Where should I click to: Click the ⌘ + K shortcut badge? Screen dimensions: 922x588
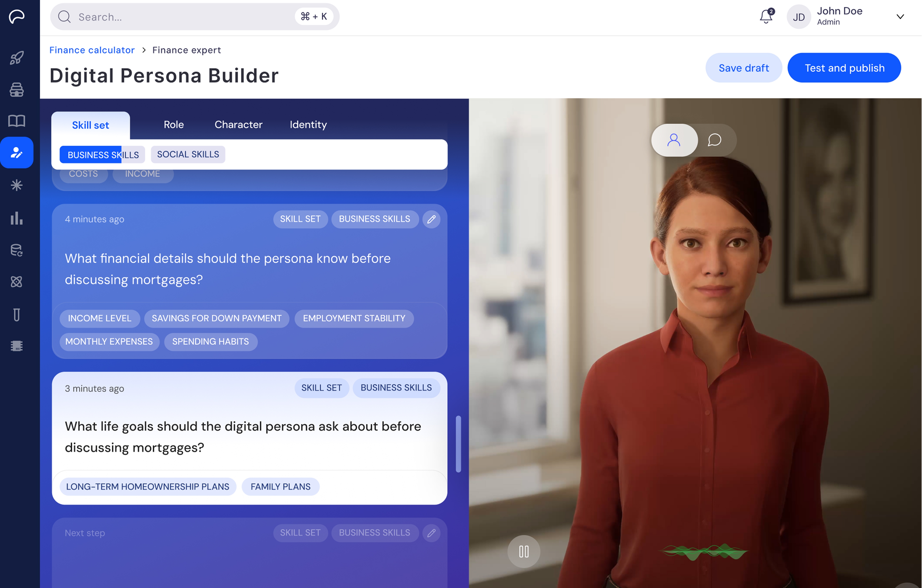314,16
